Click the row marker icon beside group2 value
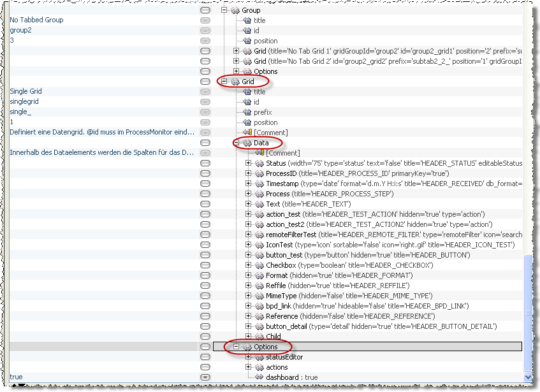The image size is (540, 392). (204, 30)
